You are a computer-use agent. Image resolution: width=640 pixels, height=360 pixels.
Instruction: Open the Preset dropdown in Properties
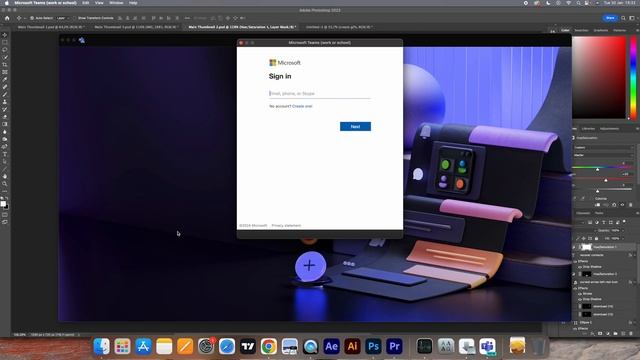point(603,147)
